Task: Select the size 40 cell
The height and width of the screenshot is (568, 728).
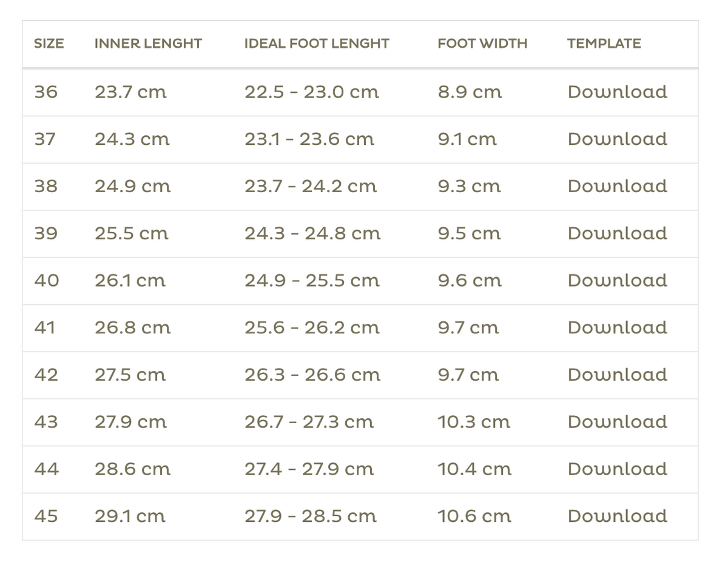Action: 47,281
